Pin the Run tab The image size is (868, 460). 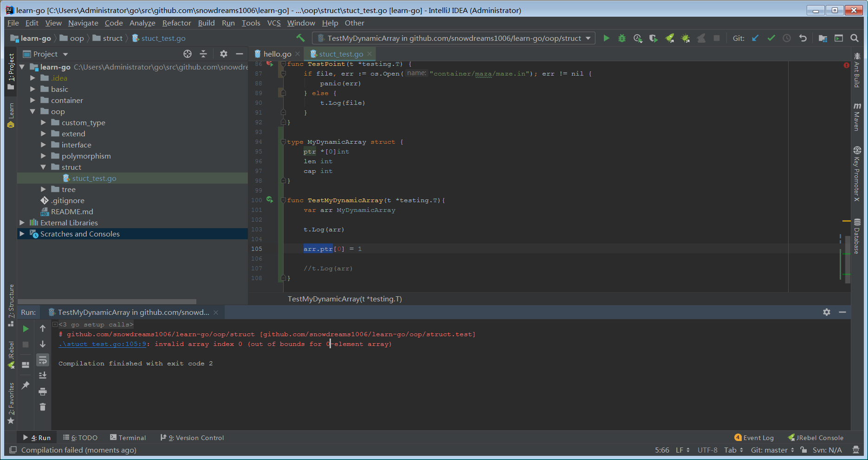point(26,385)
